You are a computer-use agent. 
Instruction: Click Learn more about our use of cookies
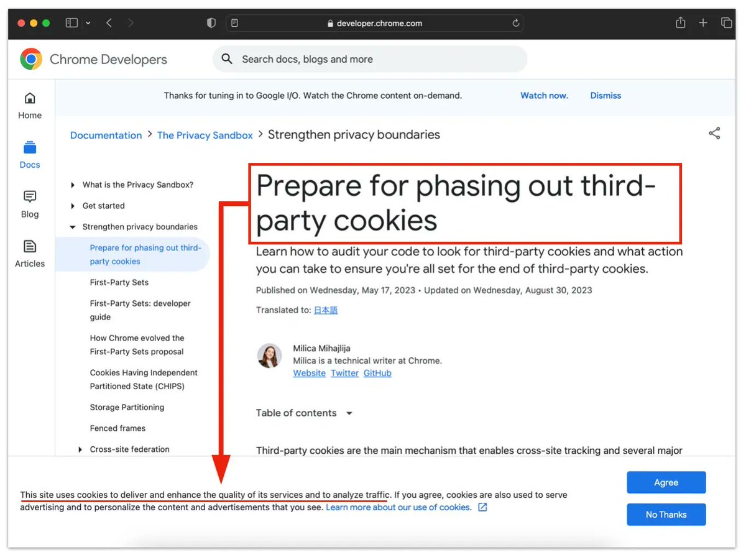click(398, 507)
